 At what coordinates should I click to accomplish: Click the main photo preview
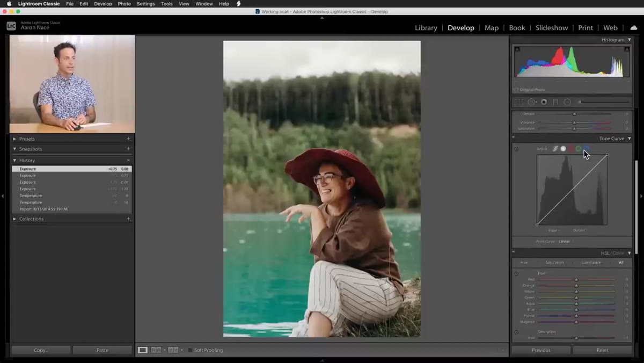coord(322,189)
